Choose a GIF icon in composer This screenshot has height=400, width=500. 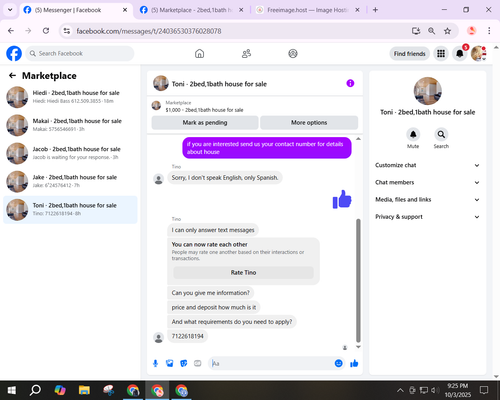coord(198,363)
